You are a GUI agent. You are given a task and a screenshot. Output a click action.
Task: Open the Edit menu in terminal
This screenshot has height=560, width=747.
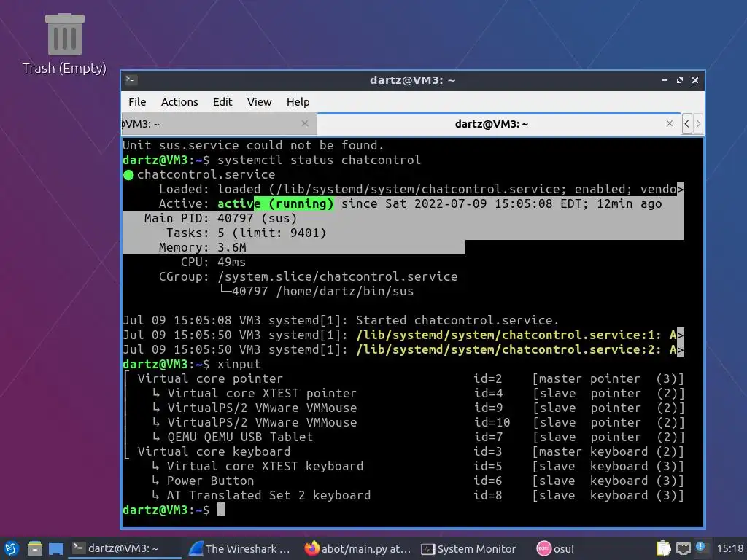click(222, 102)
